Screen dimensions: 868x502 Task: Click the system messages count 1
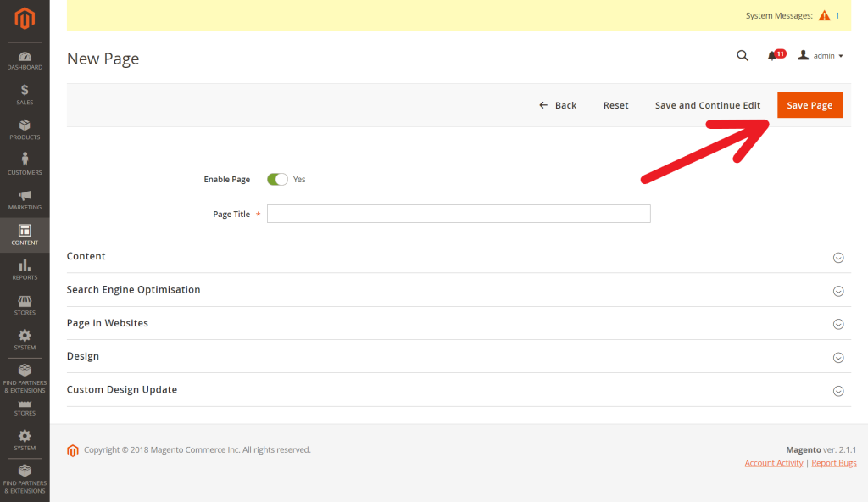(837, 15)
